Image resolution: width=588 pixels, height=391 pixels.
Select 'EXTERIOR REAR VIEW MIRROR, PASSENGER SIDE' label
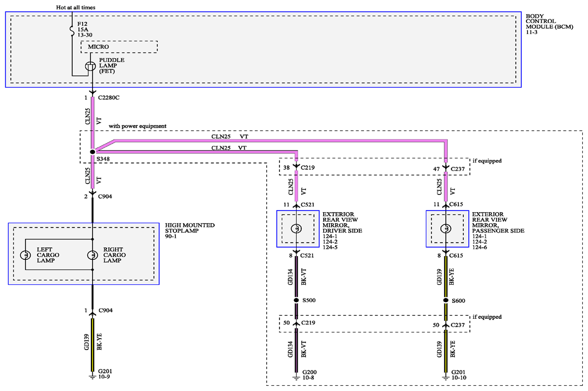point(498,223)
